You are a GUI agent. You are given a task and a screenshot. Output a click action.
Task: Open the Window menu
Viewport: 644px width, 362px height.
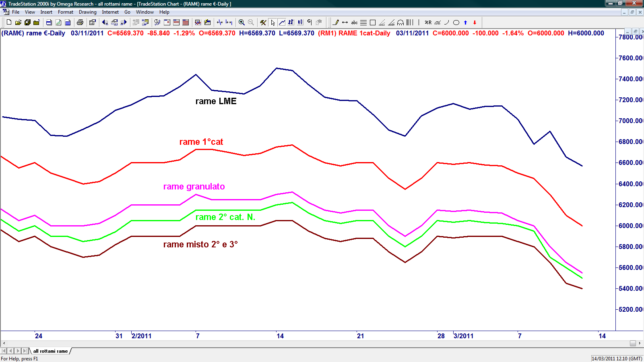pos(145,12)
